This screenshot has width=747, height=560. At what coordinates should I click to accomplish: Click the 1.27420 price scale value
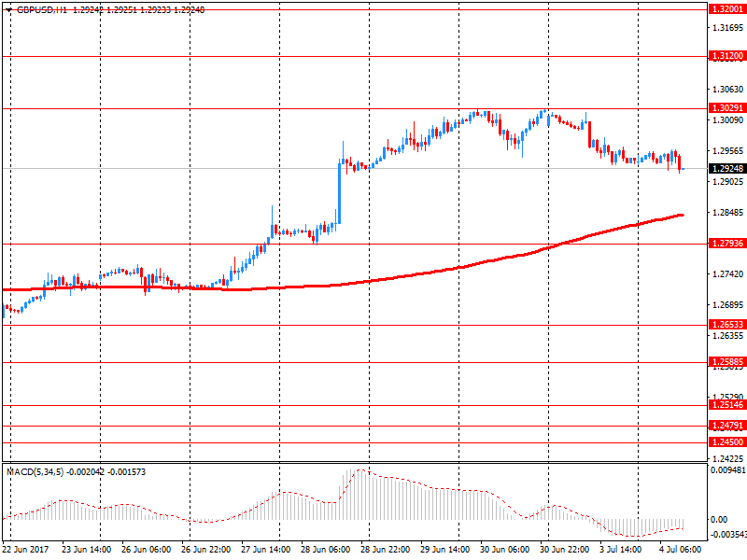point(727,273)
